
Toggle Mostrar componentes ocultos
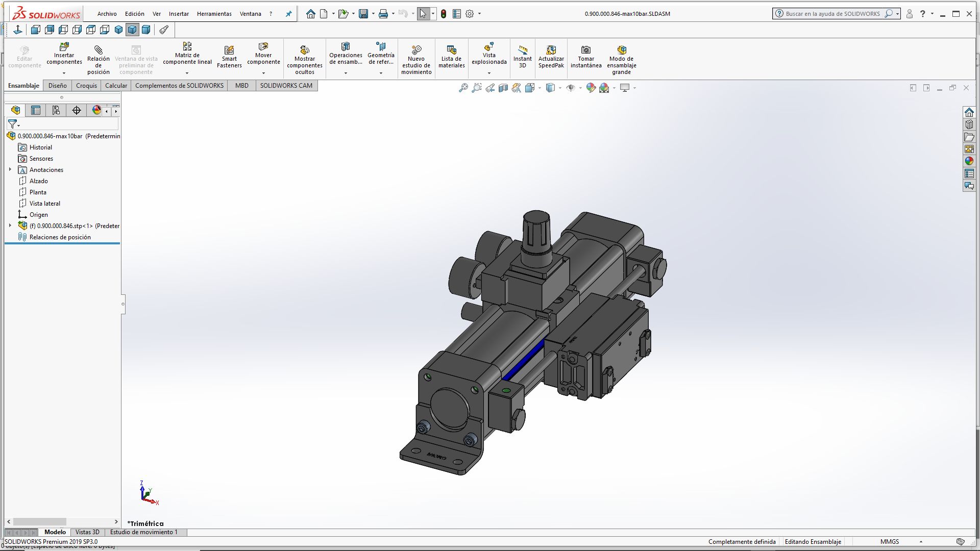[304, 50]
